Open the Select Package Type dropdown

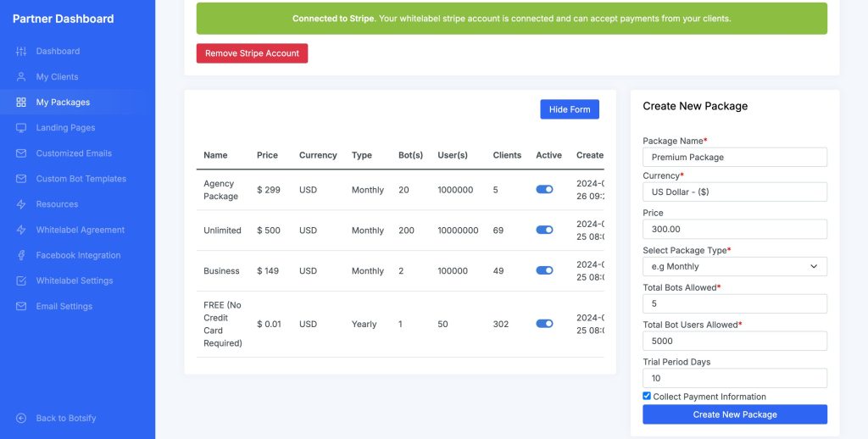click(735, 266)
